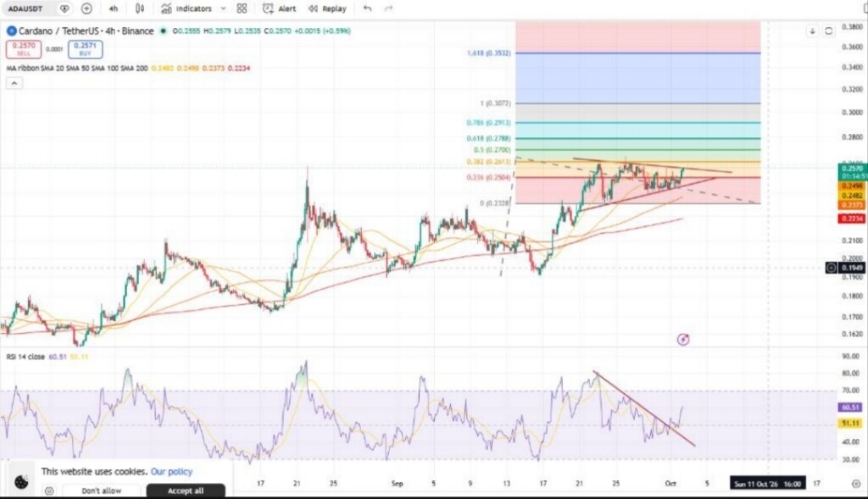The image size is (868, 499).
Task: Click the Don't allow cookies button
Action: point(102,491)
